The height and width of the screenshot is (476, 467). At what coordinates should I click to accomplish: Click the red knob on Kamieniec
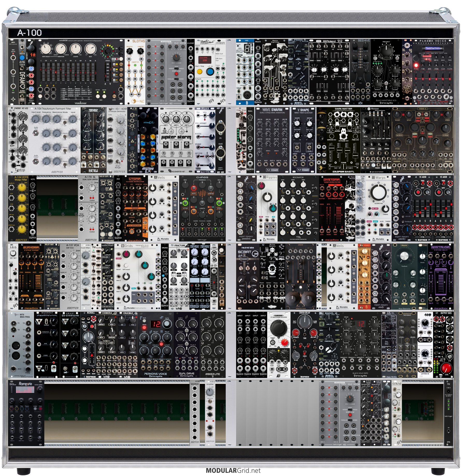point(284,343)
